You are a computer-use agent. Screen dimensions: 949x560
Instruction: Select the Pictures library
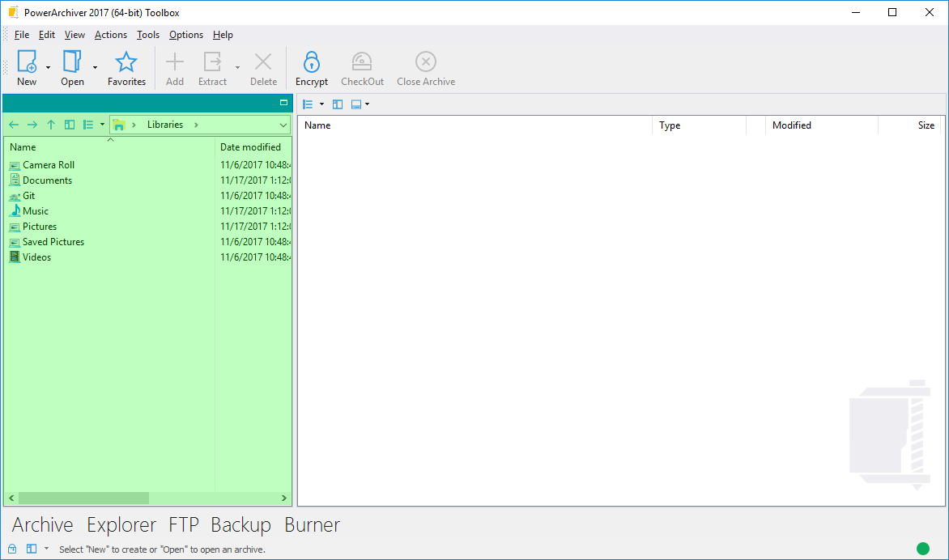coord(40,226)
